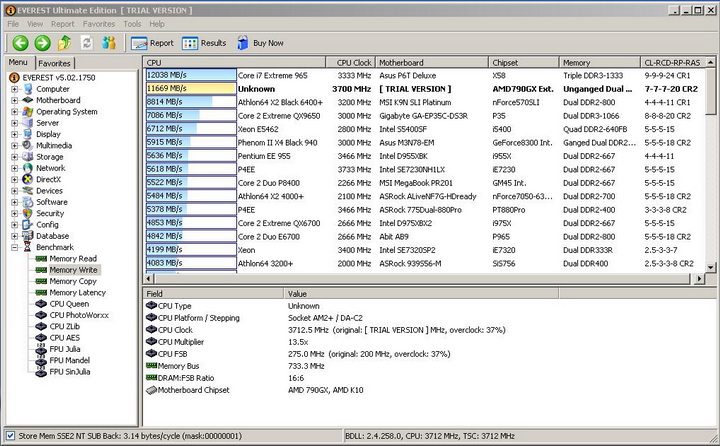The height and width of the screenshot is (446, 720).
Task: Open the Report toolbar button
Action: 152,43
